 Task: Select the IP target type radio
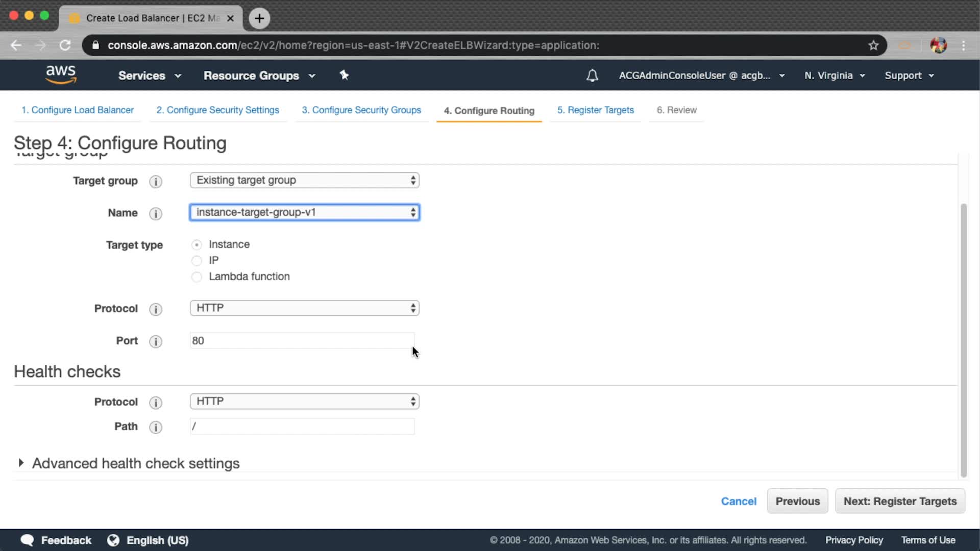(x=197, y=261)
